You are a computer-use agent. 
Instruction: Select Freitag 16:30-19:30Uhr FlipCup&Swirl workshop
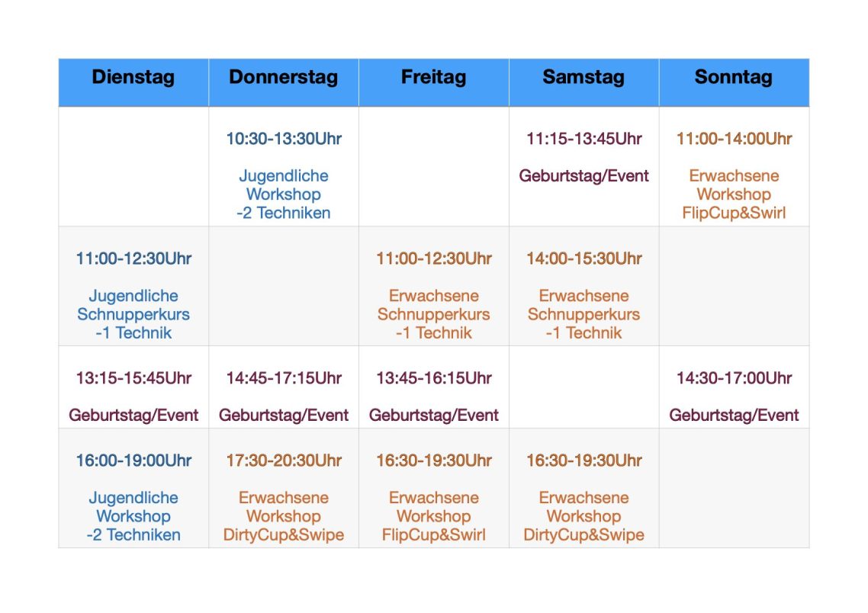tap(433, 488)
